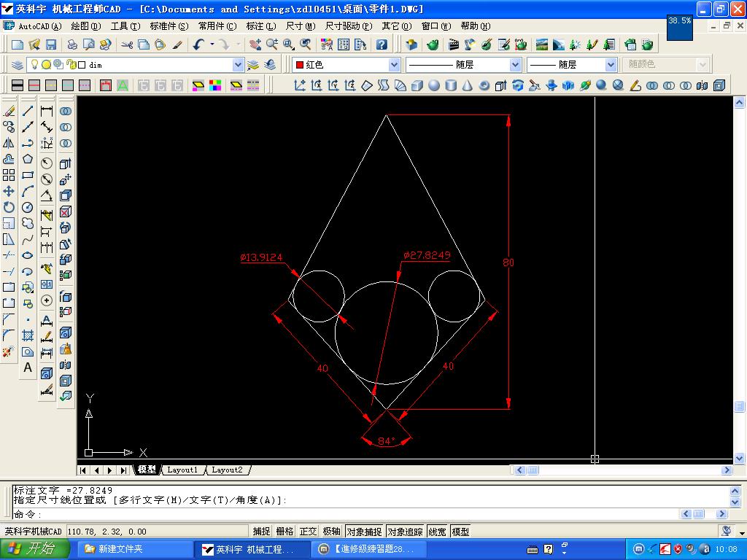Select the Radius dimension tool
Image resolution: width=747 pixels, height=560 pixels.
[47, 163]
